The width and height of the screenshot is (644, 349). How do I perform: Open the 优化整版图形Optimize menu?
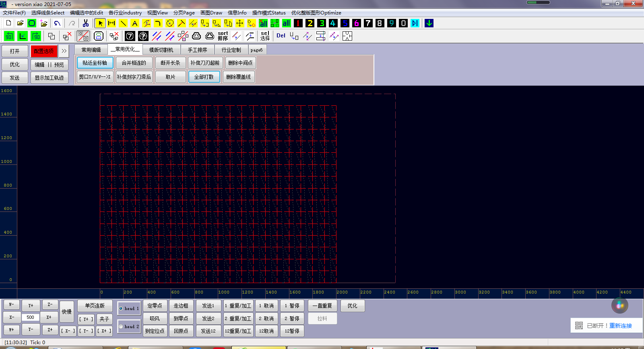click(x=316, y=13)
